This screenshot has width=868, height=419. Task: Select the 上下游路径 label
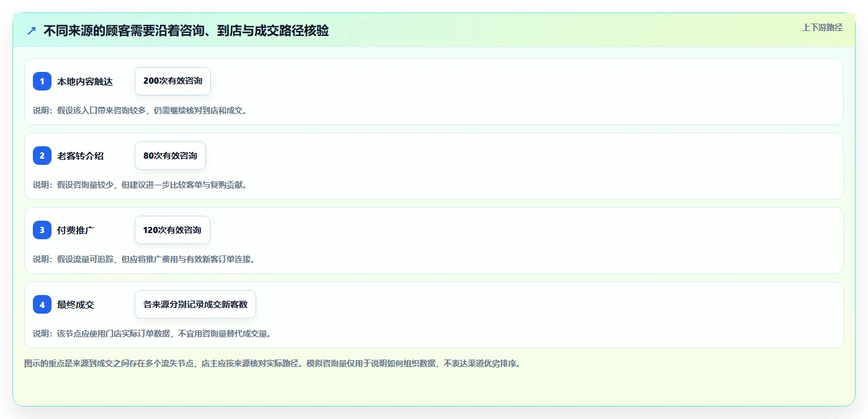[x=822, y=27]
